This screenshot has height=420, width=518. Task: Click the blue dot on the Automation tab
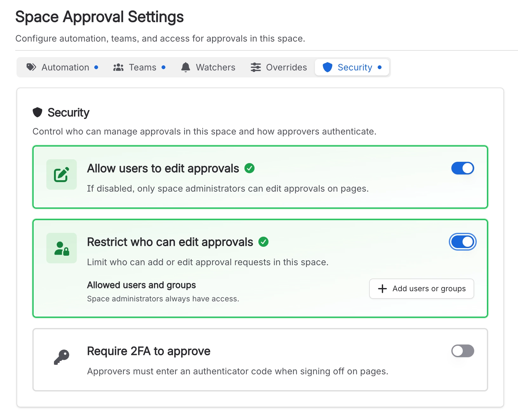96,67
